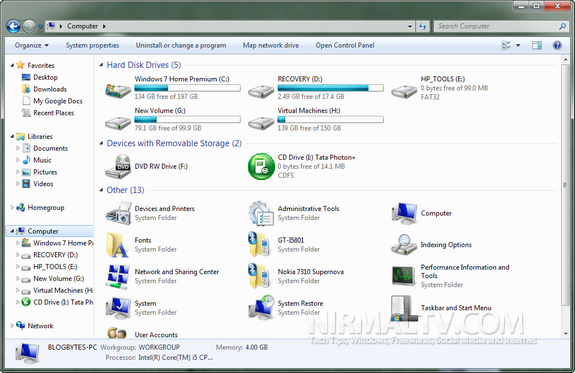Select Recent Places in sidebar
575x373 pixels.
tap(54, 113)
